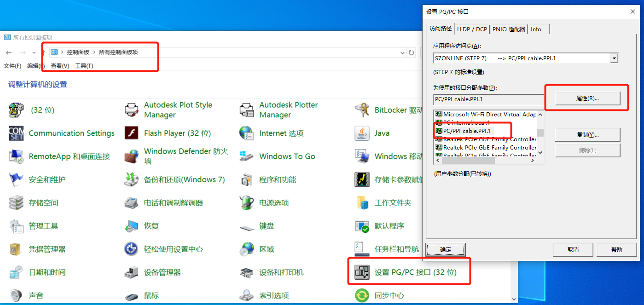The width and height of the screenshot is (644, 305).
Task: Open the Java coffee cup icon
Action: coord(362,133)
